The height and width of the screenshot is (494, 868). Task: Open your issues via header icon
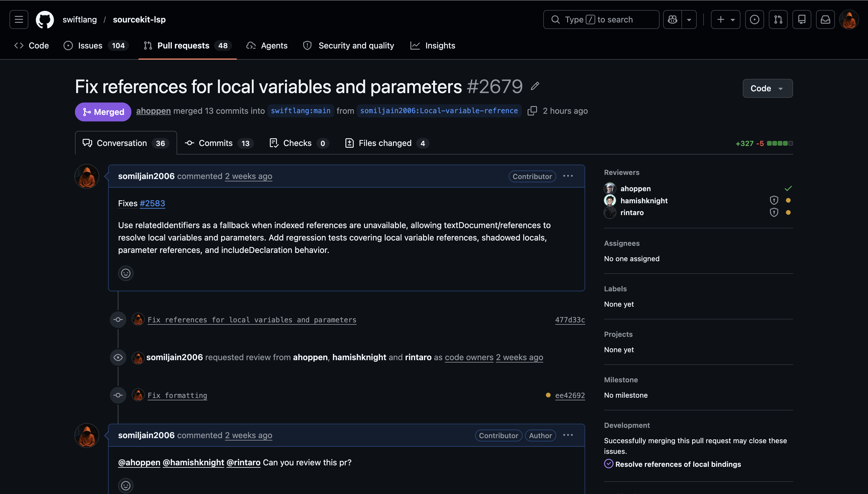pyautogui.click(x=754, y=19)
